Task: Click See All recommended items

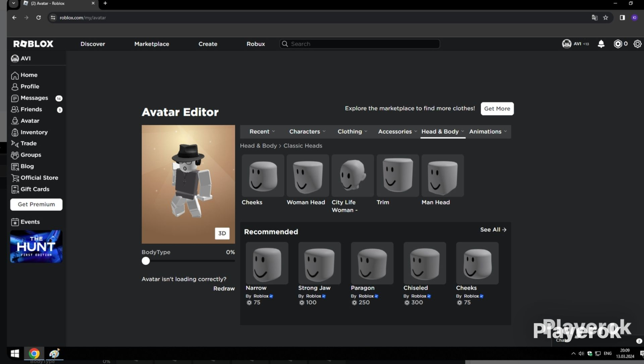Action: pos(493,230)
